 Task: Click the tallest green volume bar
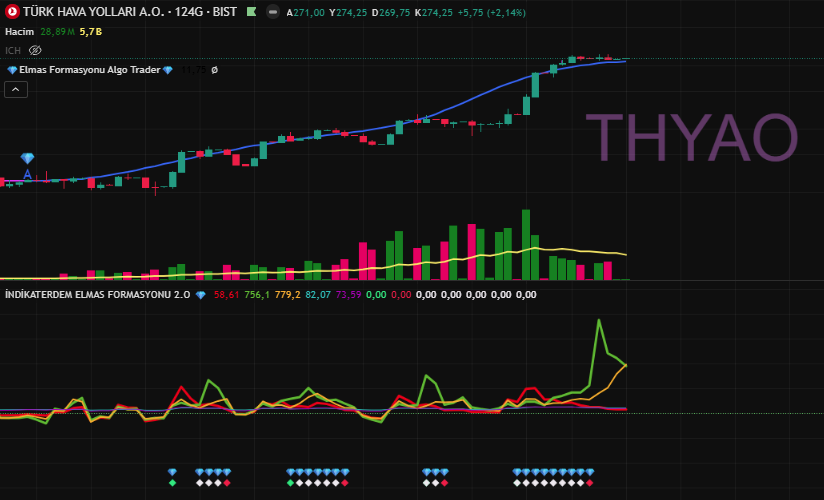pyautogui.click(x=526, y=244)
